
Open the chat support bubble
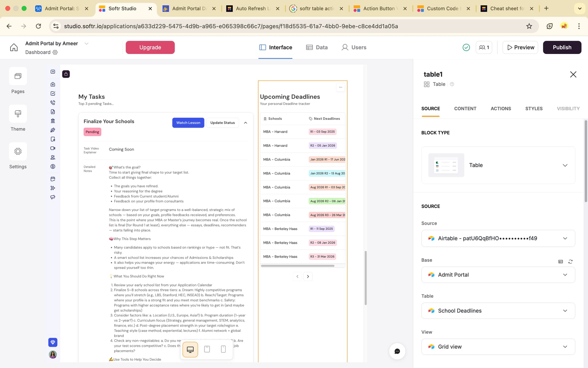point(397,351)
